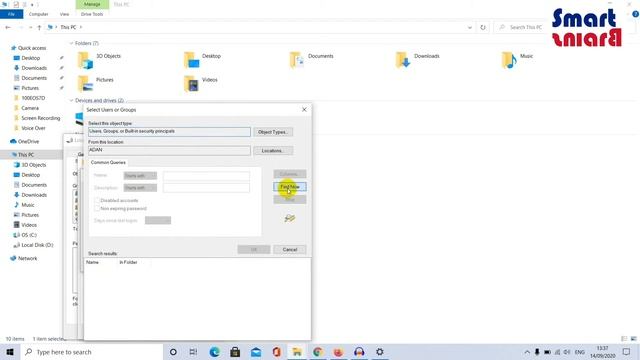The image size is (640, 360).
Task: Click the Refresh button in address bar
Action: 483,27
